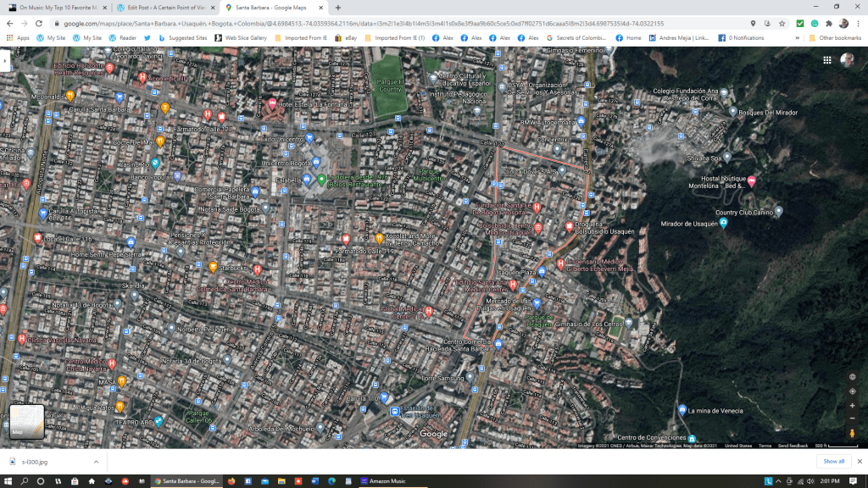Click the La mina de Venecia map pin
Image resolution: width=868 pixels, height=488 pixels.
pos(682,410)
